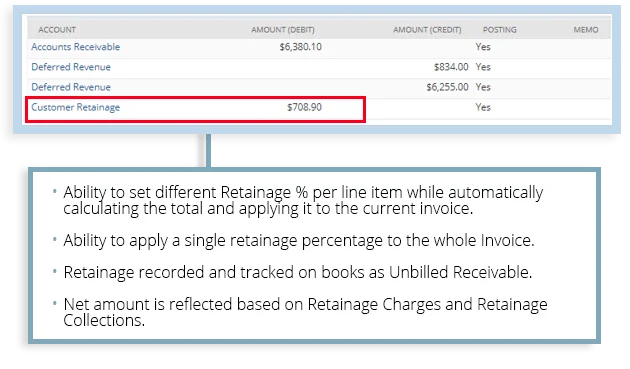630x369 pixels.
Task: Open the Deferred Revenue link on the $6,255.00 row
Action: tap(71, 87)
